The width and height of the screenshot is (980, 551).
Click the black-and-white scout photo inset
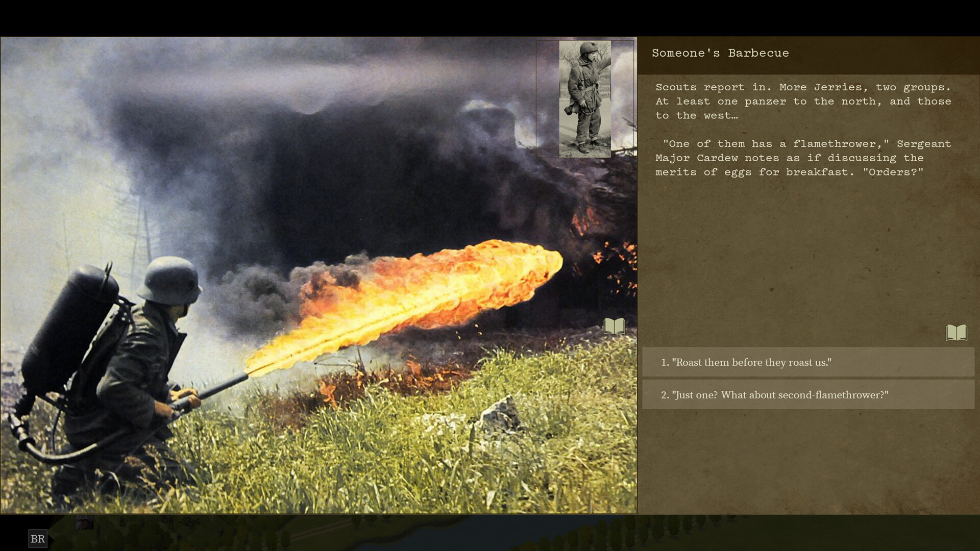pos(585,98)
